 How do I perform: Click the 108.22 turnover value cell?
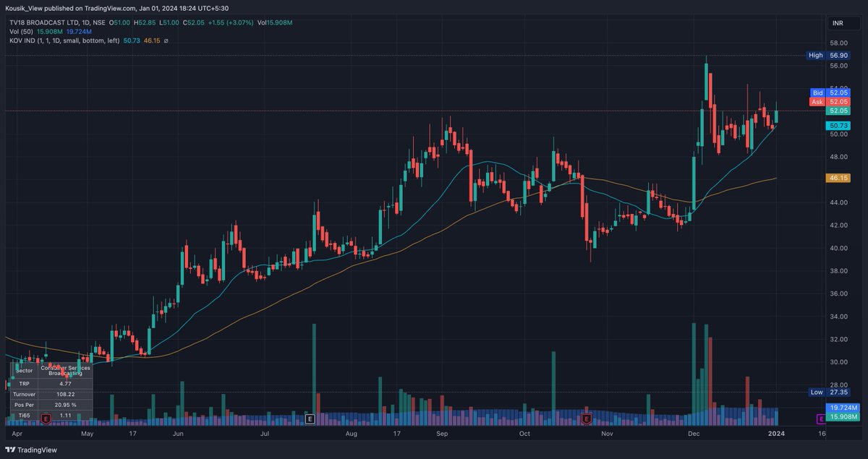click(65, 395)
